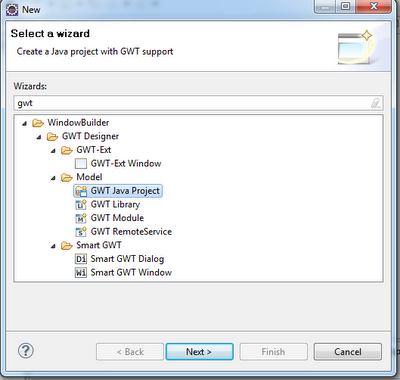Viewport: 400px width, 380px height.
Task: Click the GWT Designer folder icon
Action: 52,137
